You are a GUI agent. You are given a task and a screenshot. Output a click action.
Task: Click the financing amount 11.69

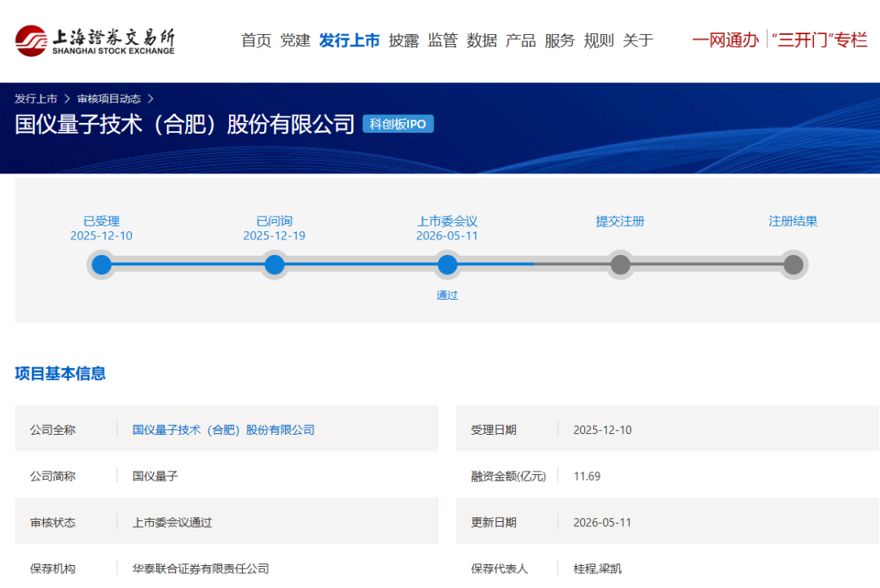pos(587,476)
